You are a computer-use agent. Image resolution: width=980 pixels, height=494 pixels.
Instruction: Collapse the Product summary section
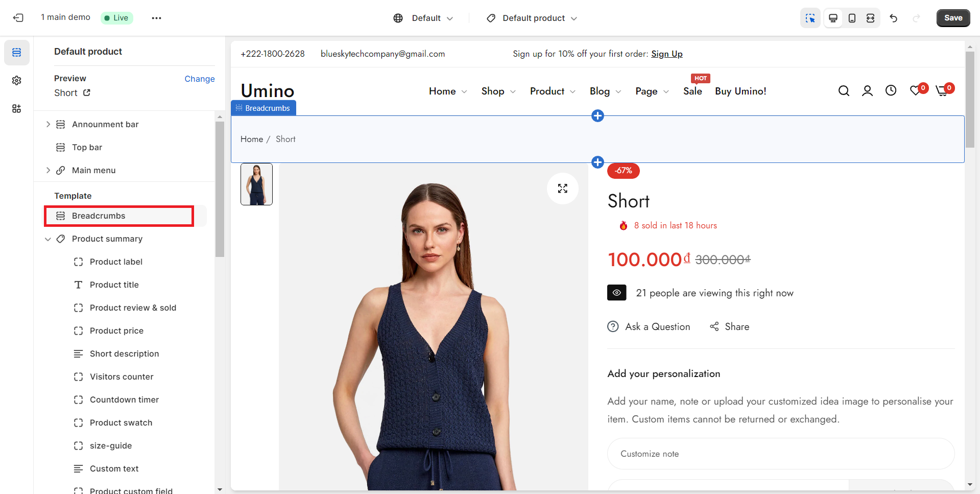(x=48, y=239)
